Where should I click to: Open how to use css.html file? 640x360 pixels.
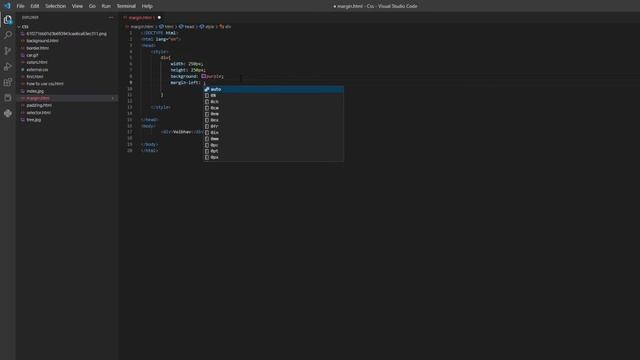pyautogui.click(x=45, y=84)
